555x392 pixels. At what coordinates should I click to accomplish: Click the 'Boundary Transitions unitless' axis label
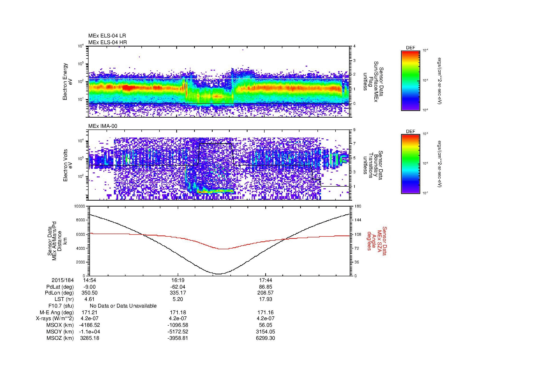373,165
